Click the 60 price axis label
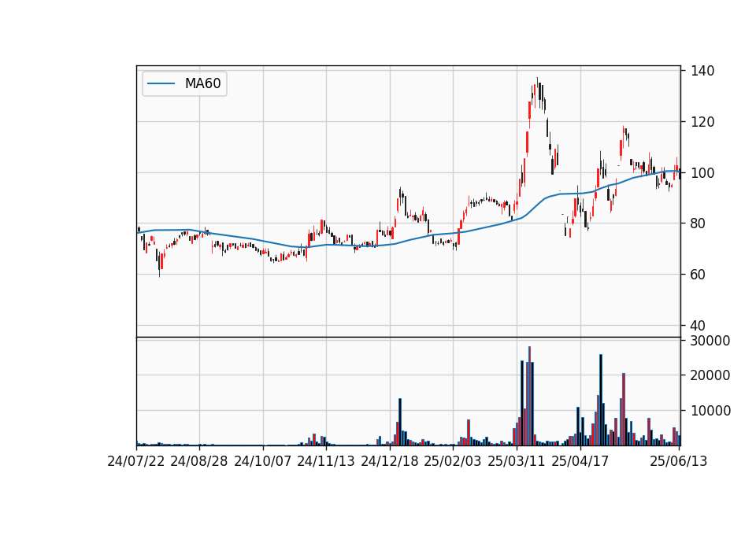 pos(699,275)
